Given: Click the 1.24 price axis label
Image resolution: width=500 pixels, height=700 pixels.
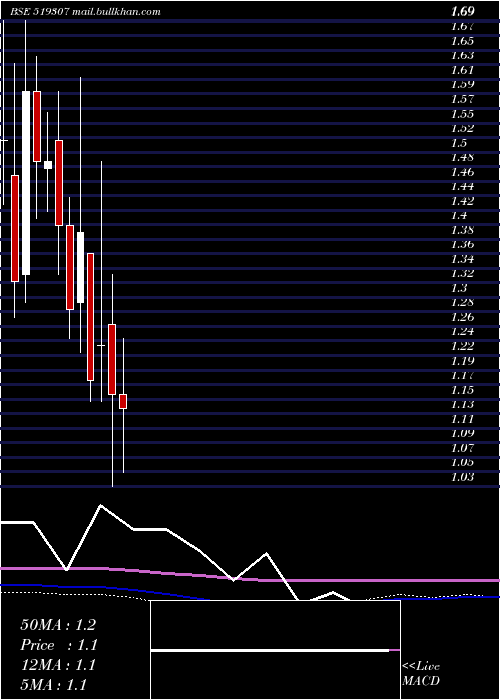Looking at the screenshot, I should coord(462,331).
